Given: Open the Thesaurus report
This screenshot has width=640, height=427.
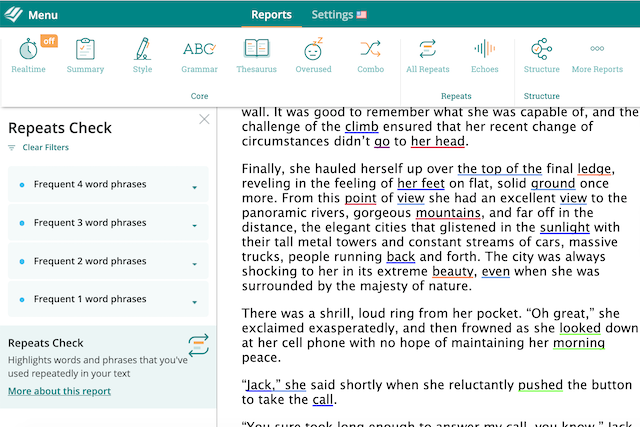Looking at the screenshot, I should click(x=256, y=56).
